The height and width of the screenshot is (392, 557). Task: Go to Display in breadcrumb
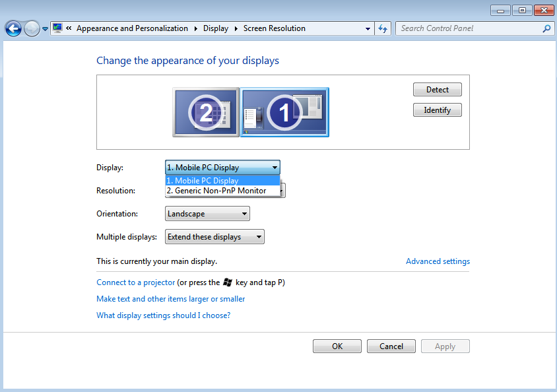[x=216, y=28]
